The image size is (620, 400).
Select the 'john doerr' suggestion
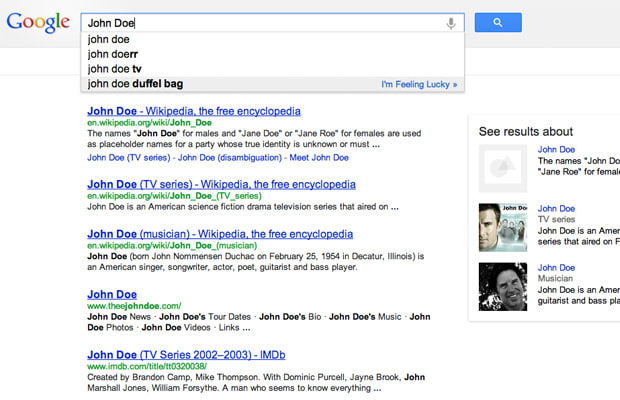point(272,54)
